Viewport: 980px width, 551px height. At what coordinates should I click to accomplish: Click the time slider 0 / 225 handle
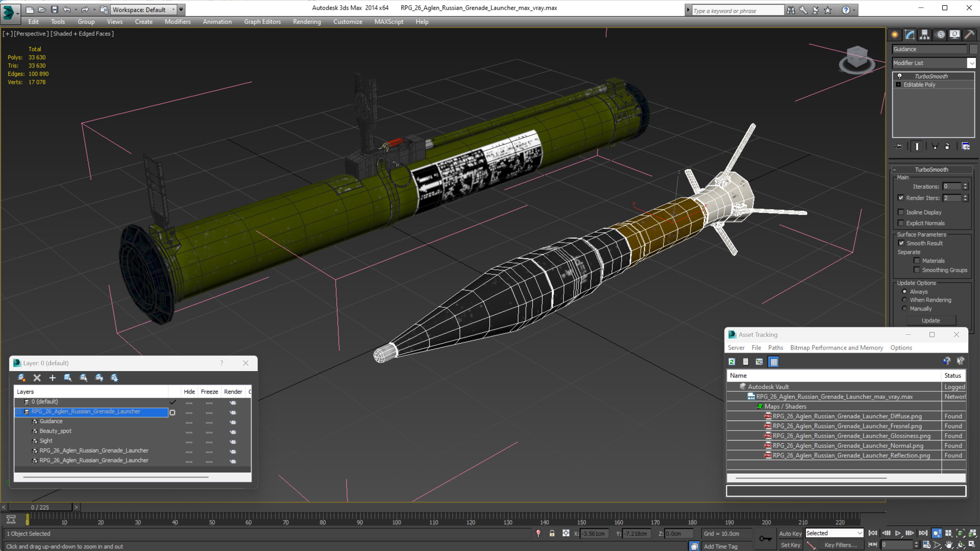[40, 507]
